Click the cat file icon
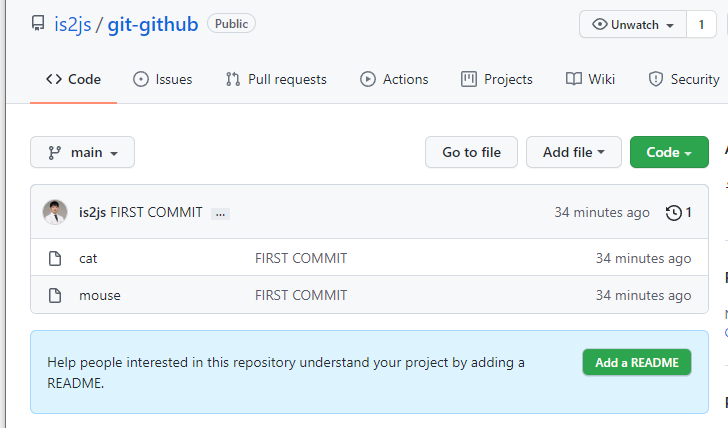728x428 pixels. tap(55, 258)
